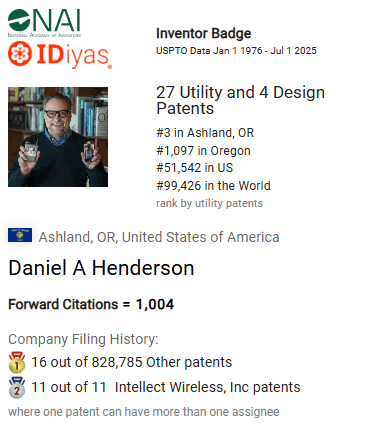
Task: Click the 27 Utility and 4 Design Patents heading
Action: (x=240, y=100)
